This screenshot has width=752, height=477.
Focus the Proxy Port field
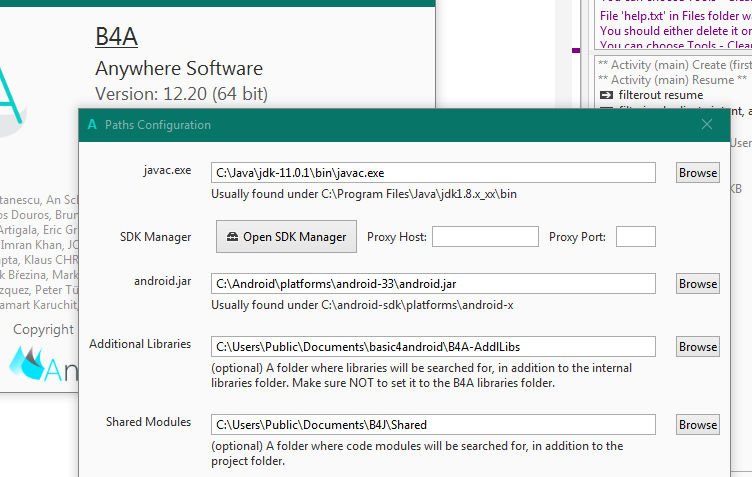tap(635, 236)
